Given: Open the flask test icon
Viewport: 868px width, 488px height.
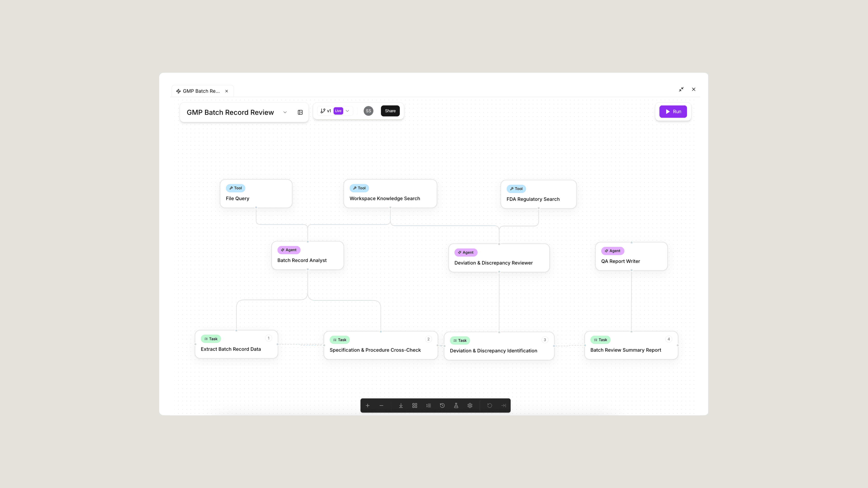Looking at the screenshot, I should pyautogui.click(x=456, y=406).
